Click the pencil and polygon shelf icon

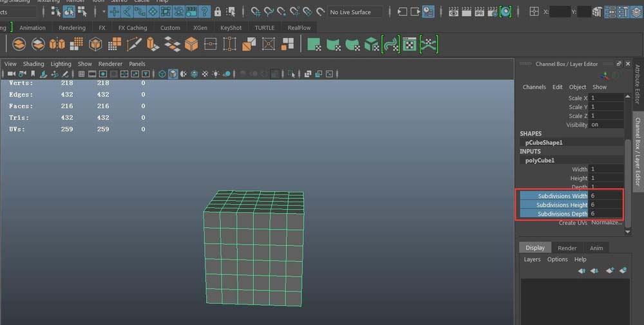coord(134,44)
